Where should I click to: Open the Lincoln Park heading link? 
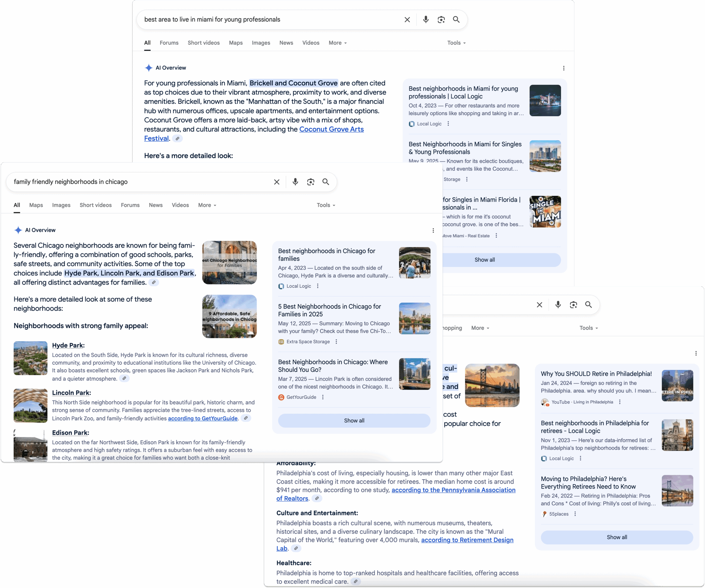[71, 393]
